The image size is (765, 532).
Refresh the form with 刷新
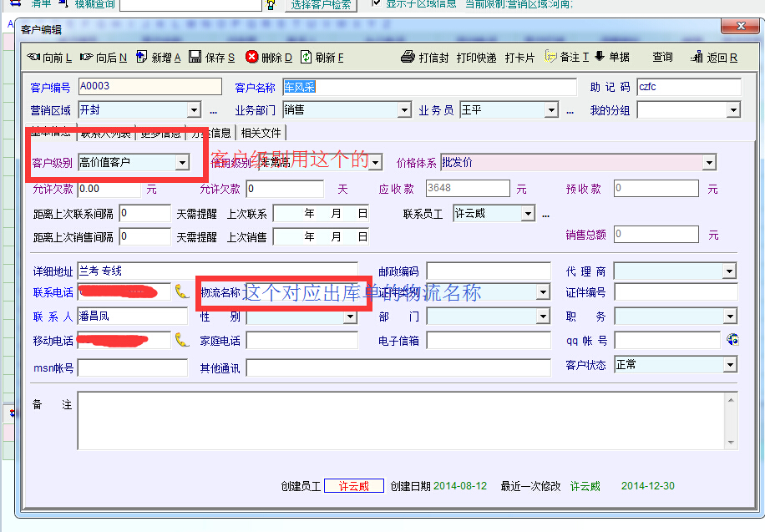point(307,58)
